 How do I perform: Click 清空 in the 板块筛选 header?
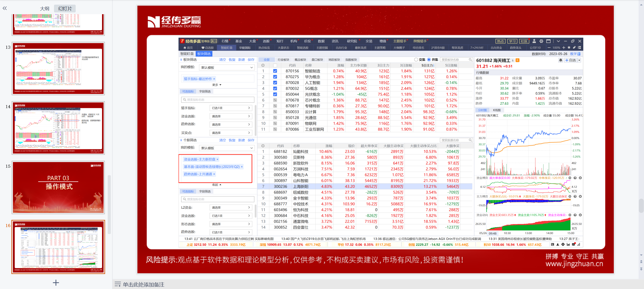(x=222, y=60)
